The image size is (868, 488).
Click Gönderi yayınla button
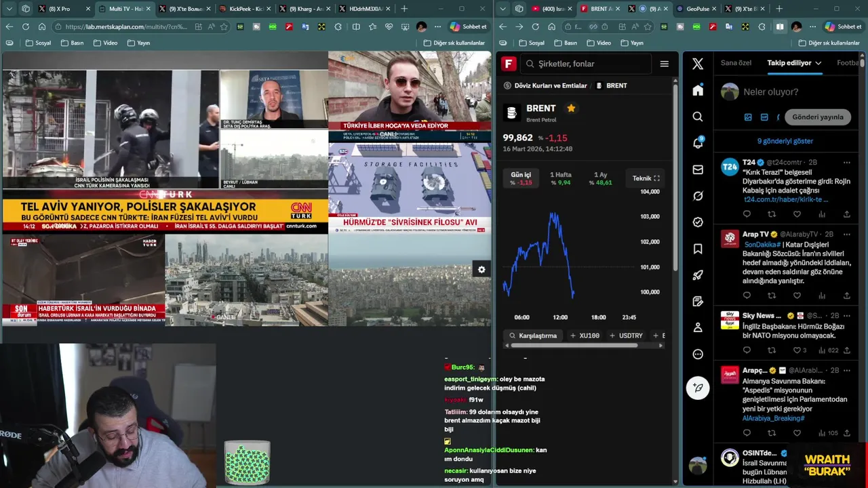tap(818, 117)
